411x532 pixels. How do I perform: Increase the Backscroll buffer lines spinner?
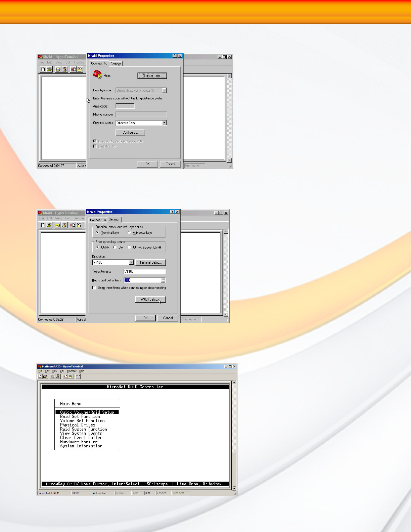click(x=163, y=279)
